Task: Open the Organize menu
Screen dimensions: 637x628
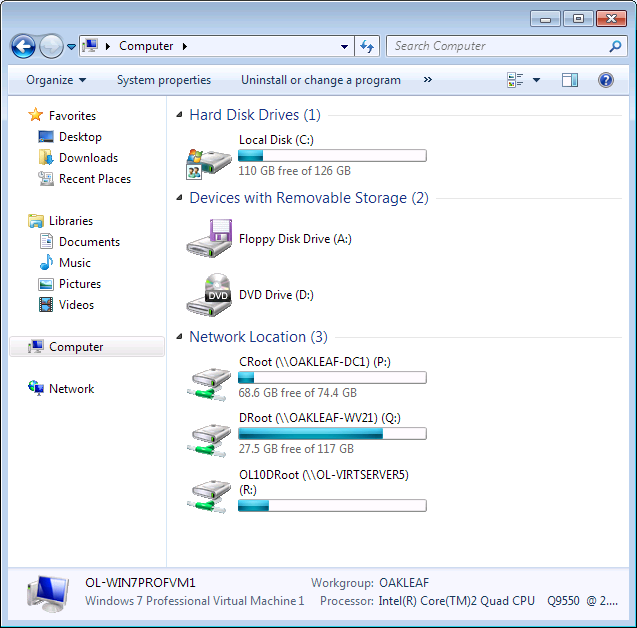Action: (56, 80)
